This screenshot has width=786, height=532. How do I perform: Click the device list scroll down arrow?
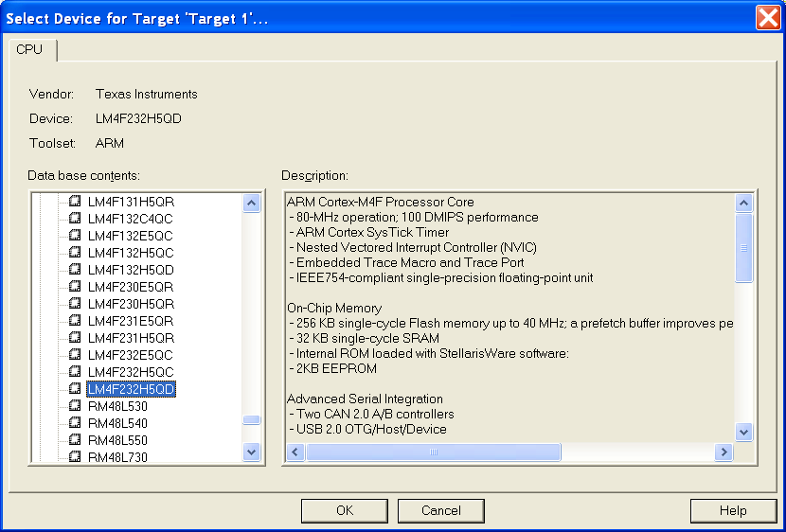pyautogui.click(x=251, y=452)
